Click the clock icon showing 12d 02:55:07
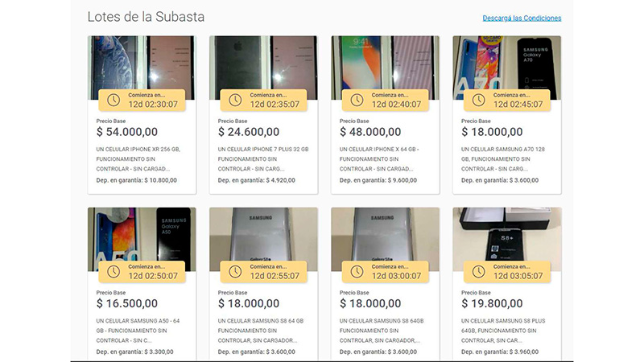 (x=235, y=272)
